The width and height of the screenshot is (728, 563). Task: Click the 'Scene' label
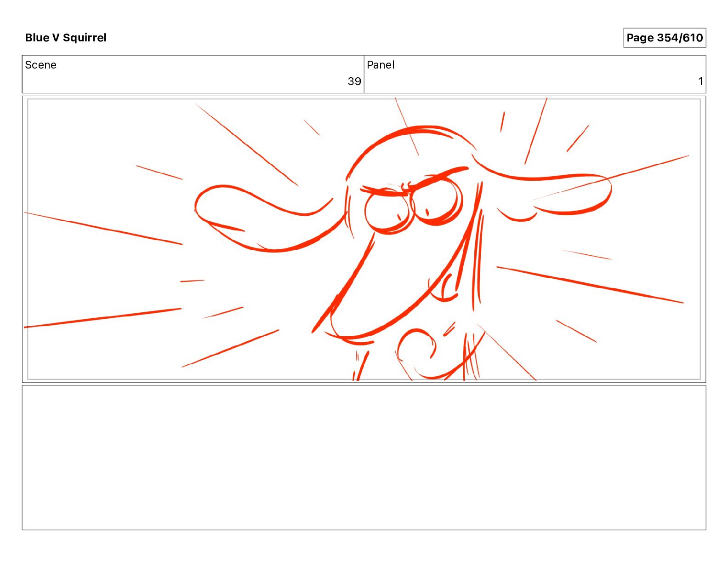coord(40,65)
